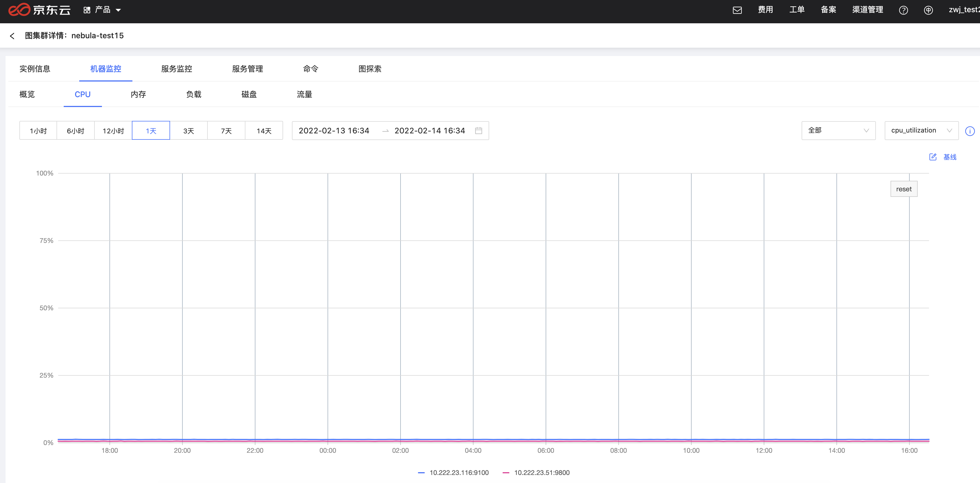Go back using the left arrow icon
The image size is (980, 483).
point(12,36)
